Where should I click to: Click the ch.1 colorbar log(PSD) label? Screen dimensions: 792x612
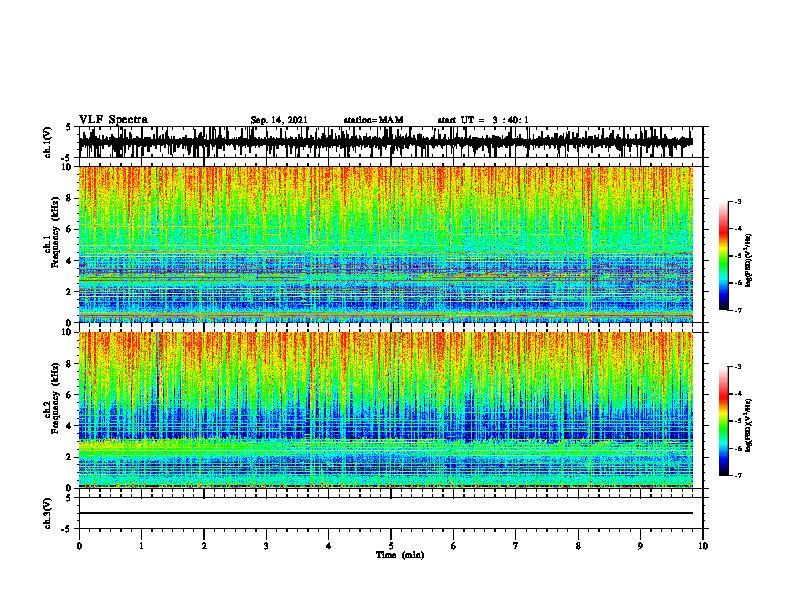click(750, 260)
